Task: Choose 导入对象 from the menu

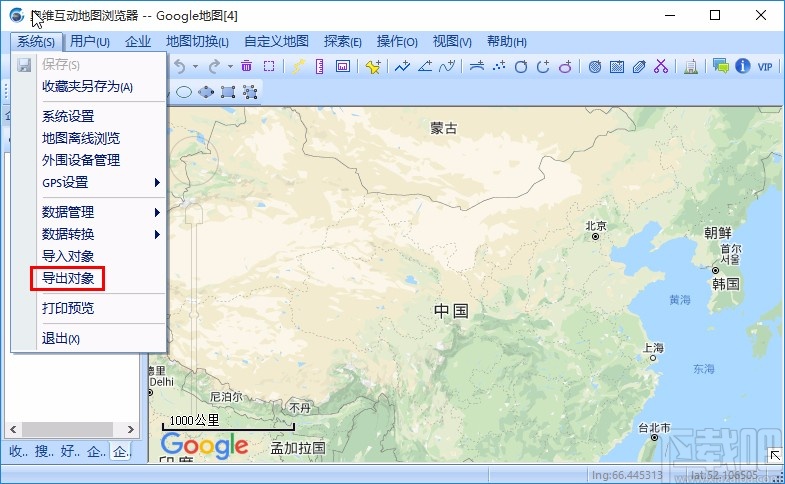Action: coord(68,256)
